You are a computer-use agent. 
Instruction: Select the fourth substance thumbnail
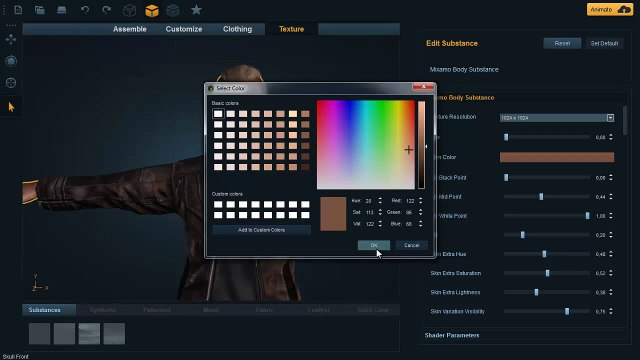pos(114,333)
